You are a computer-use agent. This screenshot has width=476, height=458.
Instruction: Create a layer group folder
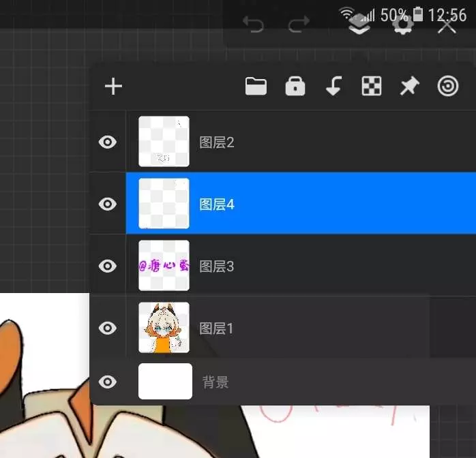coord(256,87)
